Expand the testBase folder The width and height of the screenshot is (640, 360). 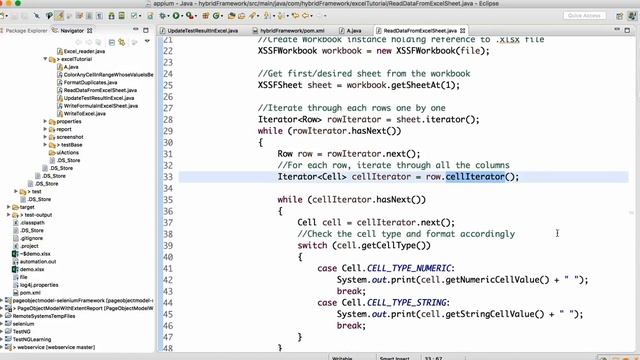click(x=45, y=144)
